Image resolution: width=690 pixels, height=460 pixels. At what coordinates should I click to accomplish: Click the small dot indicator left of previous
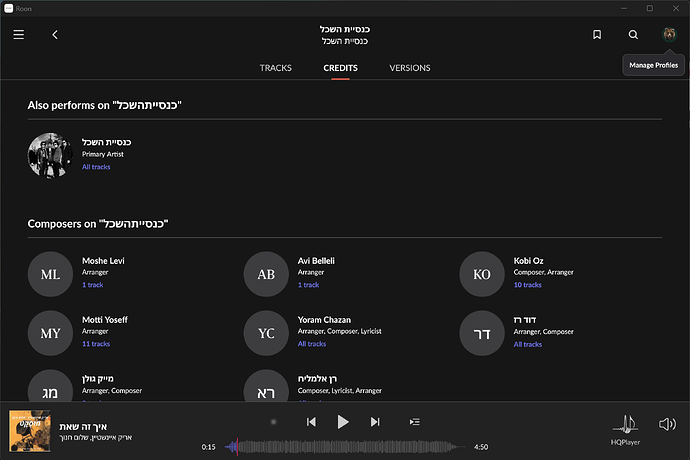(x=273, y=422)
